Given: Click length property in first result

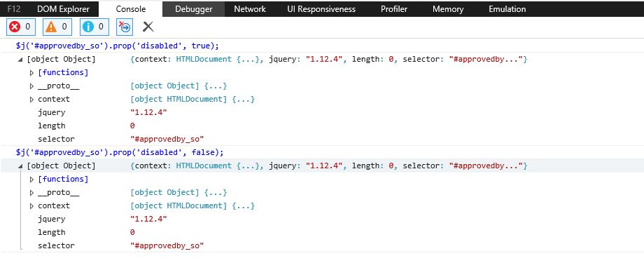Looking at the screenshot, I should (x=51, y=126).
